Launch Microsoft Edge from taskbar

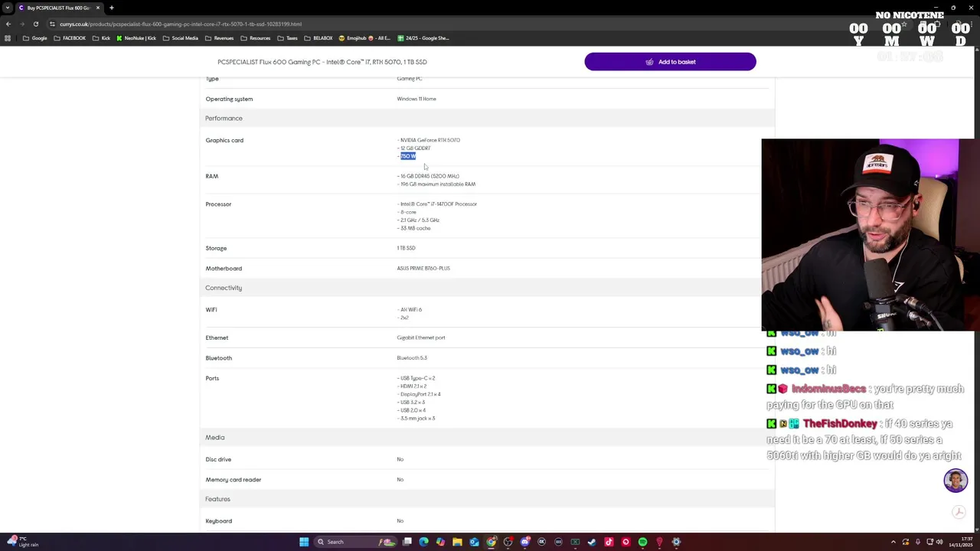point(423,542)
